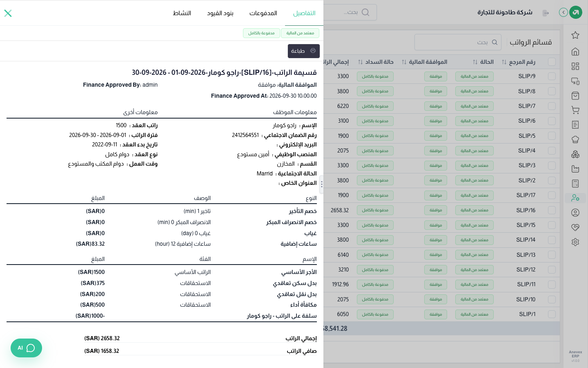Sort by الحالة column arrows

(x=475, y=62)
